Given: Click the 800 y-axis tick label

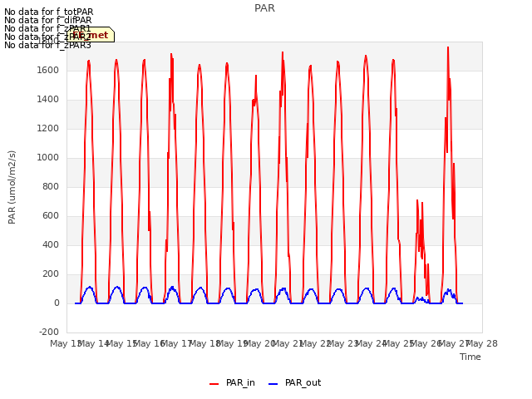Looking at the screenshot, I should [51, 186].
